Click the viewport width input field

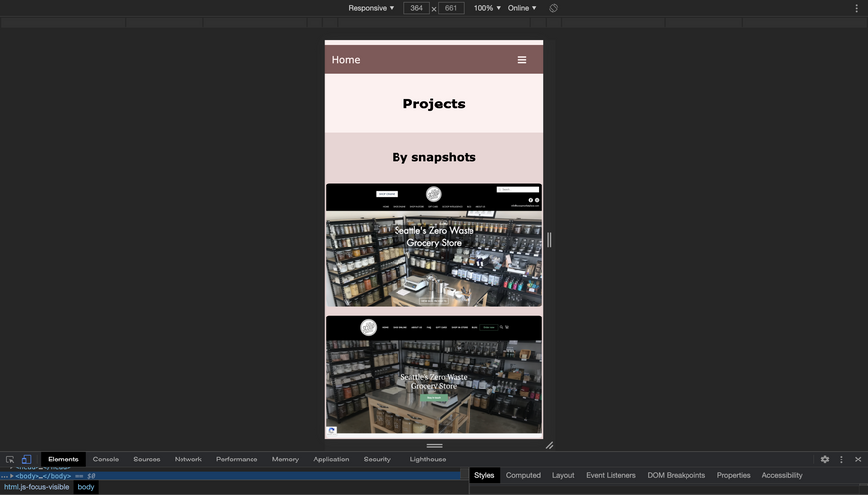(x=416, y=8)
